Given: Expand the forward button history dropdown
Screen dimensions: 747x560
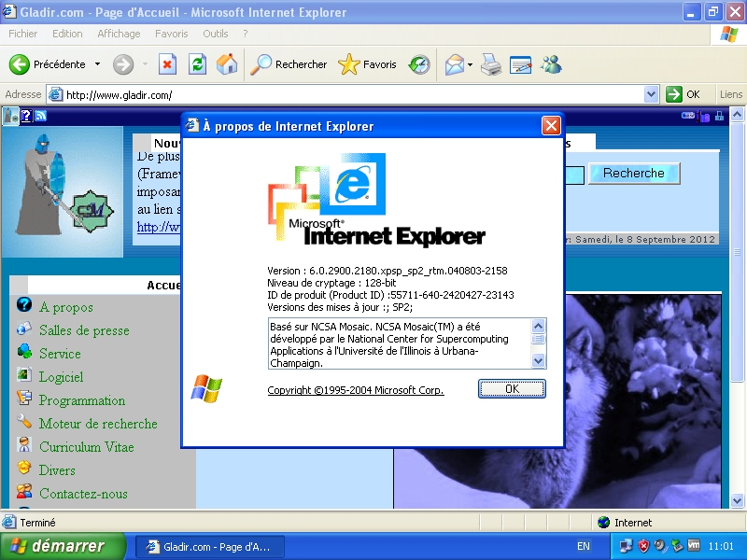Looking at the screenshot, I should (x=145, y=64).
